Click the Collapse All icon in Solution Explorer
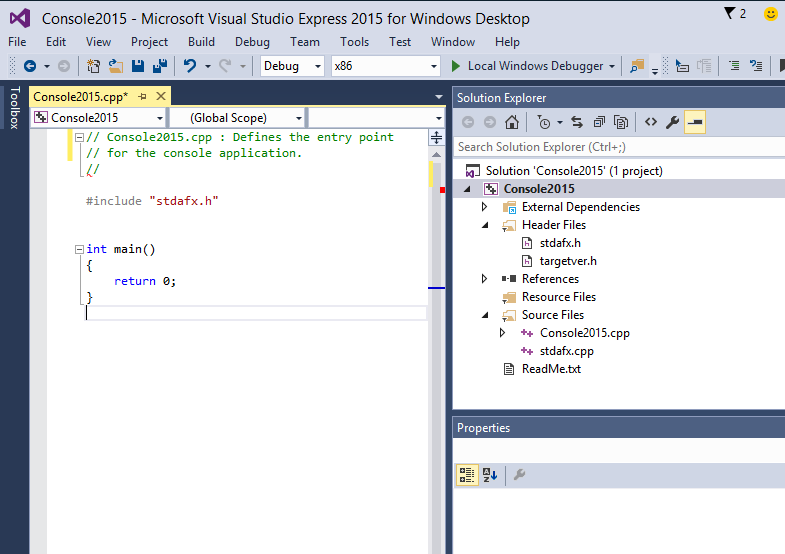 coord(599,122)
